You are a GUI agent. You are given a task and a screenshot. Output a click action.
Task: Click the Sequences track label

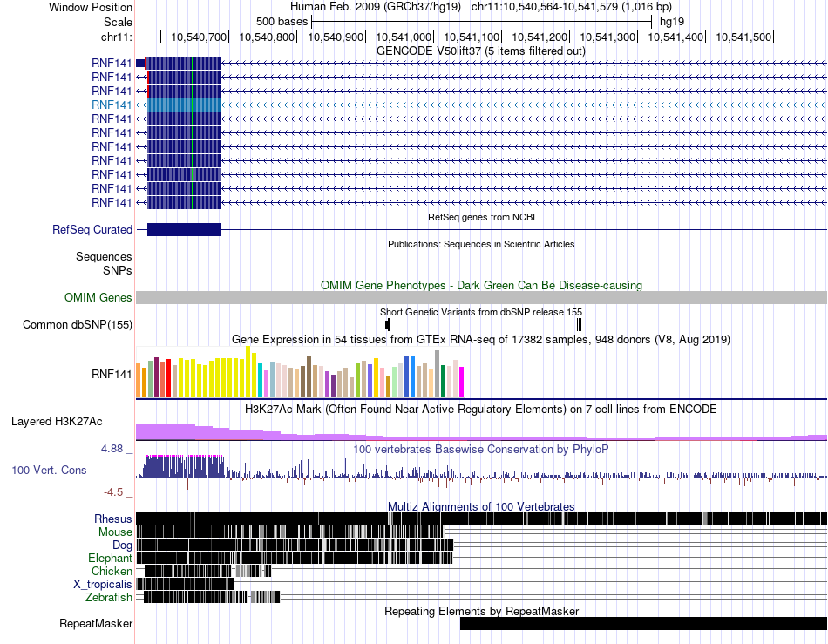104,256
